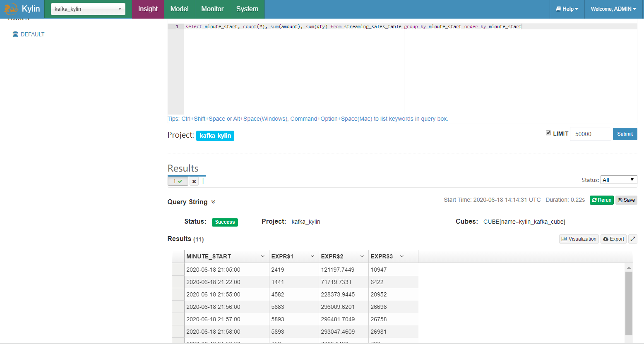Viewport: 644px width, 344px height.
Task: Click EXPR$3 value 10947
Action: tap(393, 270)
